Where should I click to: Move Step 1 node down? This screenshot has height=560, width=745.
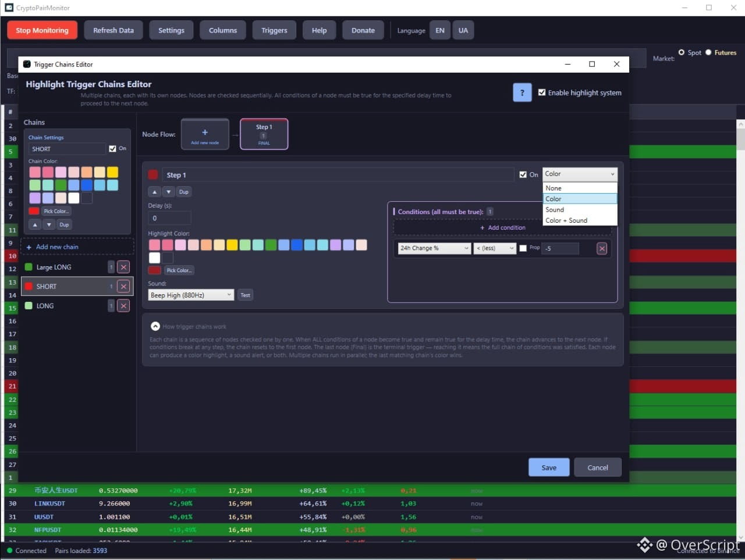[x=168, y=192]
